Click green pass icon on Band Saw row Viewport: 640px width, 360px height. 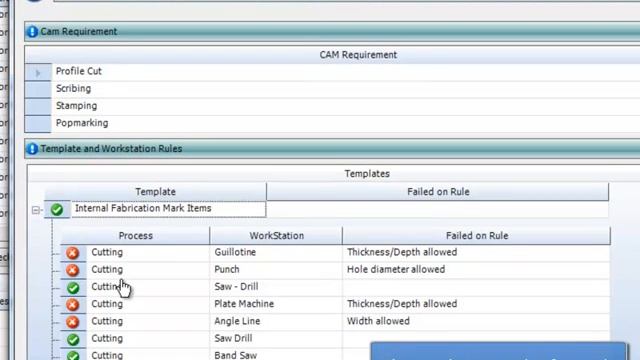[x=73, y=356]
